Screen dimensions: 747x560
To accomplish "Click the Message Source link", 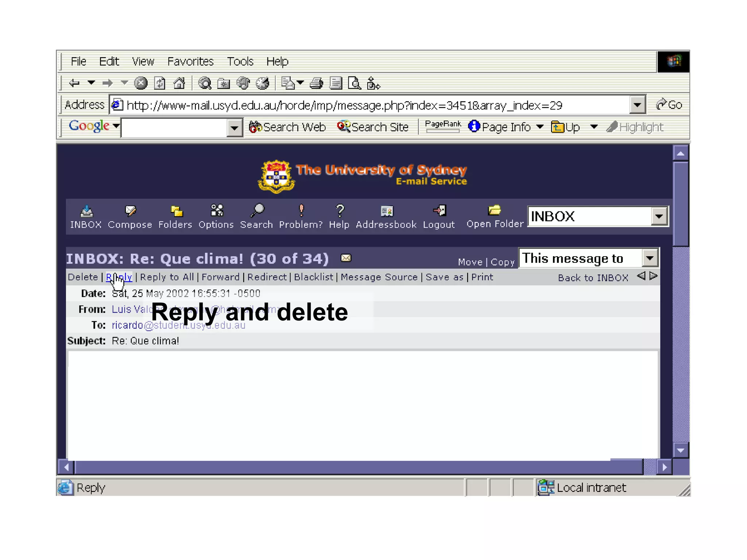I will point(379,277).
